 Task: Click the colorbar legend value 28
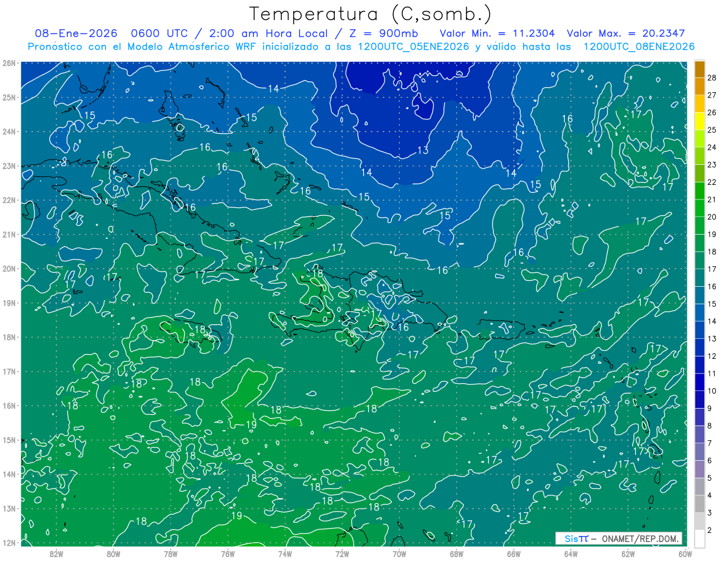[x=712, y=77]
